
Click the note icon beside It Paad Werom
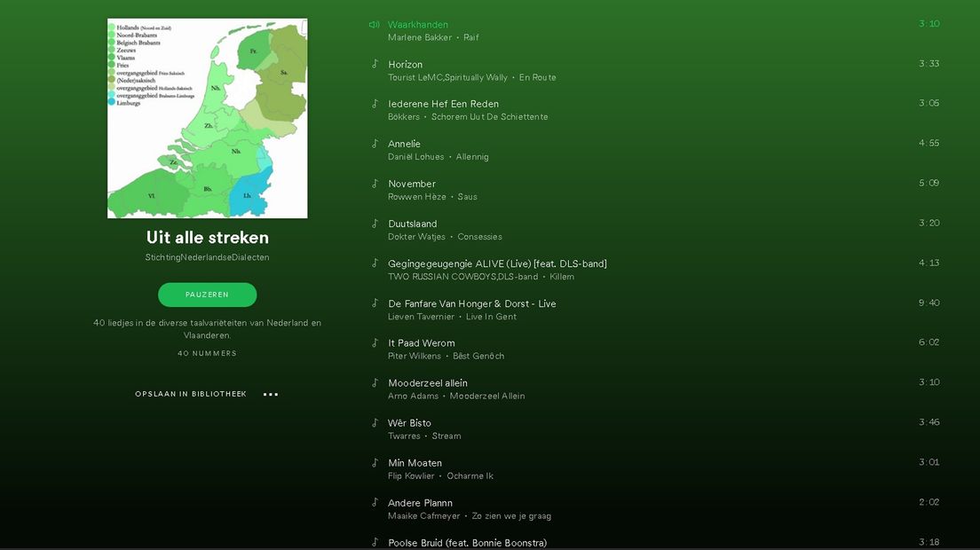375,342
